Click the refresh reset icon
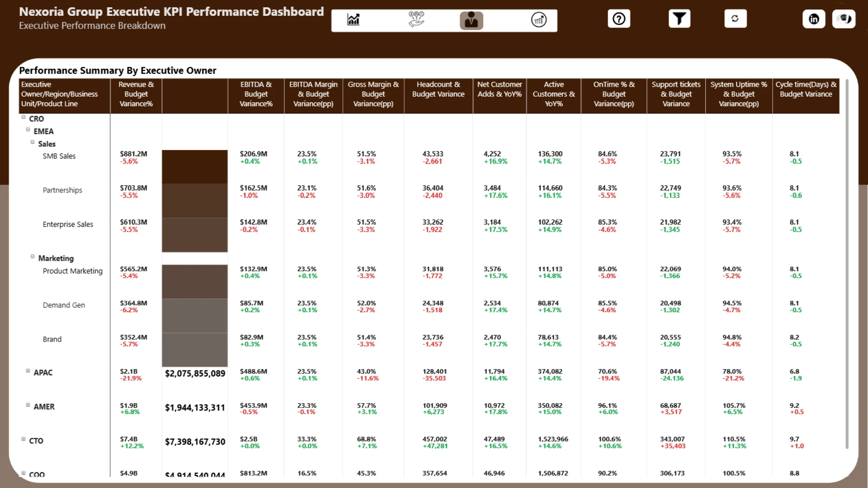This screenshot has width=868, height=488. tap(735, 19)
